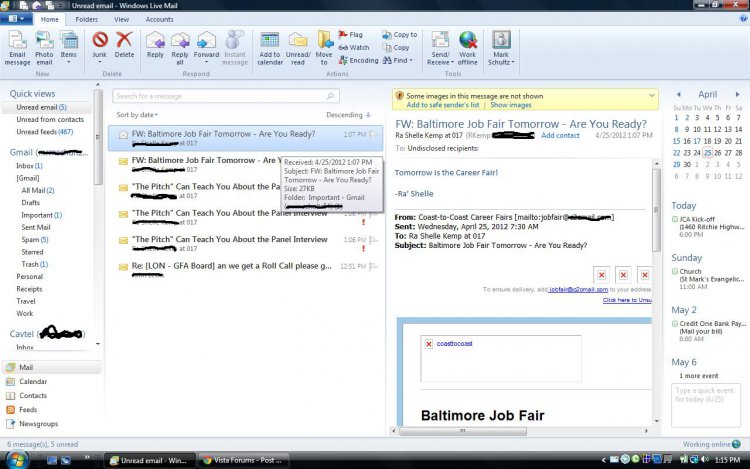Click the search magnifier icon

pos(330,96)
